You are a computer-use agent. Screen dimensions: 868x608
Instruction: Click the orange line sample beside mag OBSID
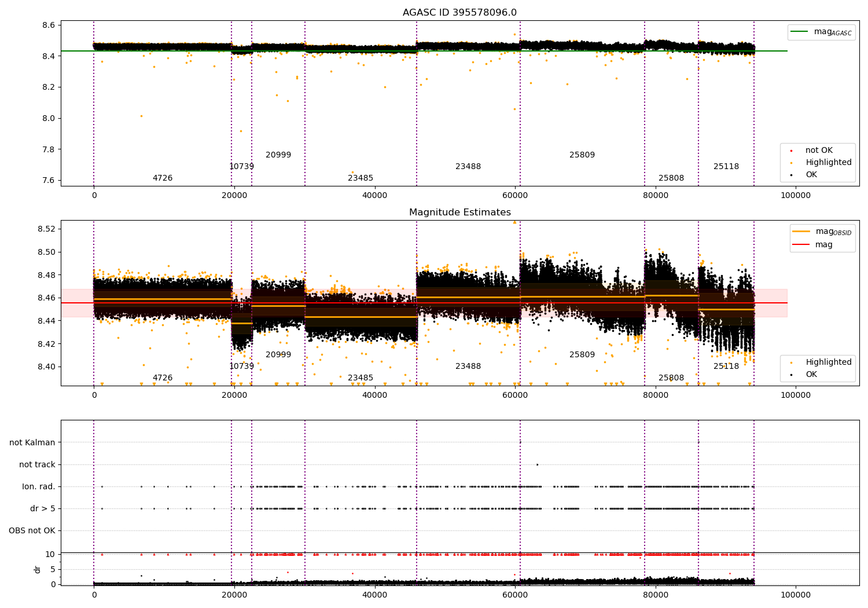801,232
